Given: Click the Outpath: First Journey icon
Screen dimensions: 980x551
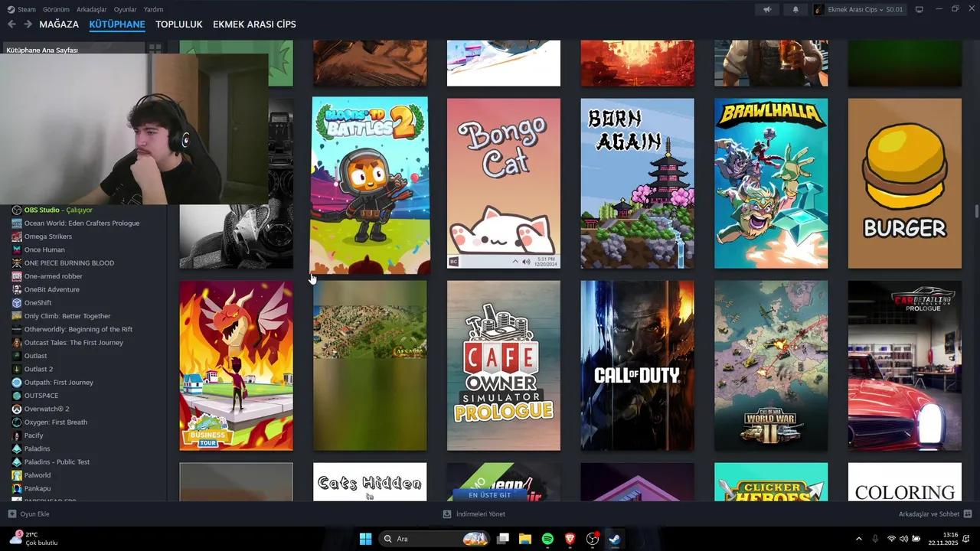Looking at the screenshot, I should [x=17, y=383].
